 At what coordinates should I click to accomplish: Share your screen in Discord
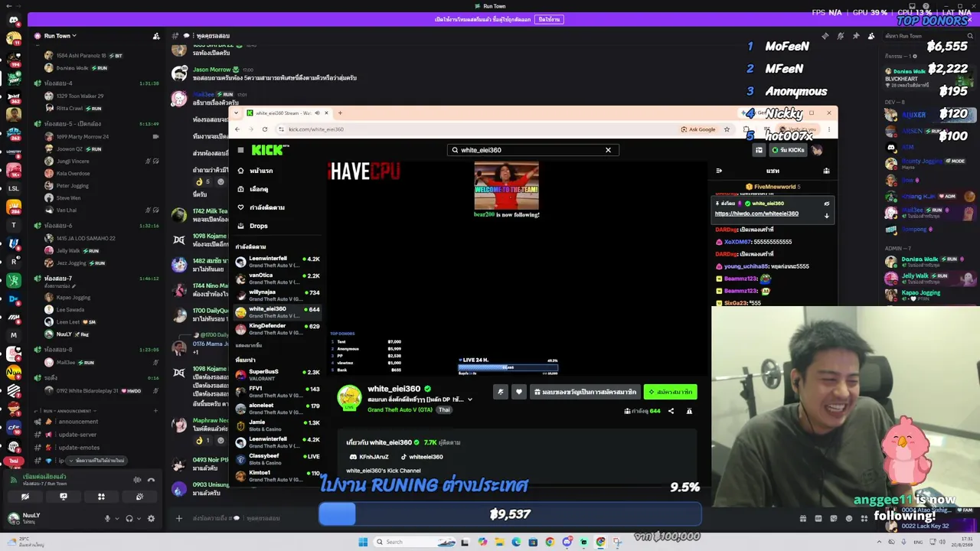point(64,497)
